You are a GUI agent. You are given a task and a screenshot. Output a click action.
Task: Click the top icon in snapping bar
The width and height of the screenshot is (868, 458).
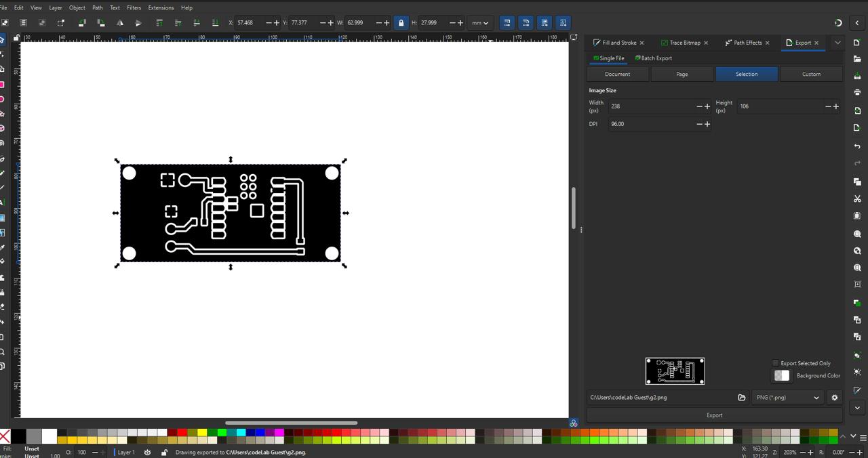(x=838, y=22)
